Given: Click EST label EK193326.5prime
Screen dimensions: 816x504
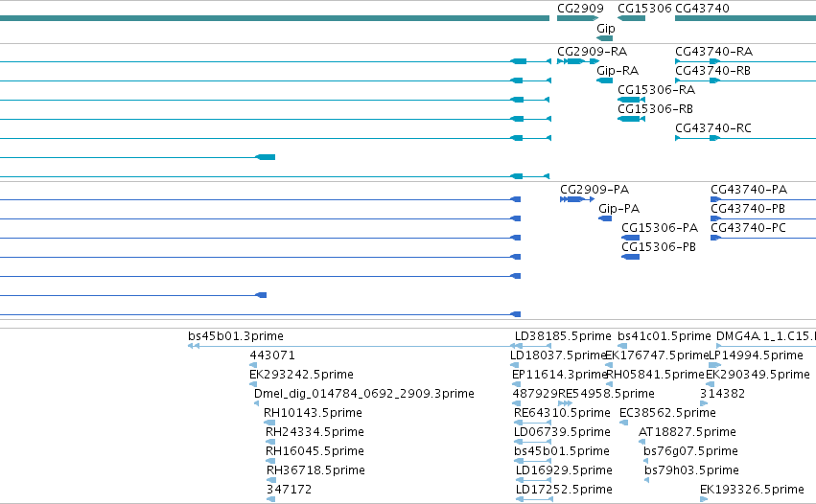Looking at the screenshot, I should tap(752, 491).
